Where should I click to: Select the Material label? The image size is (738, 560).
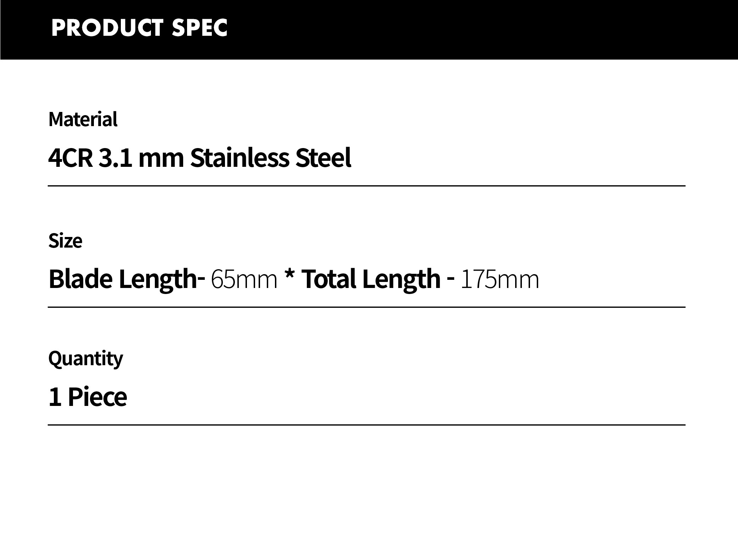(x=83, y=119)
